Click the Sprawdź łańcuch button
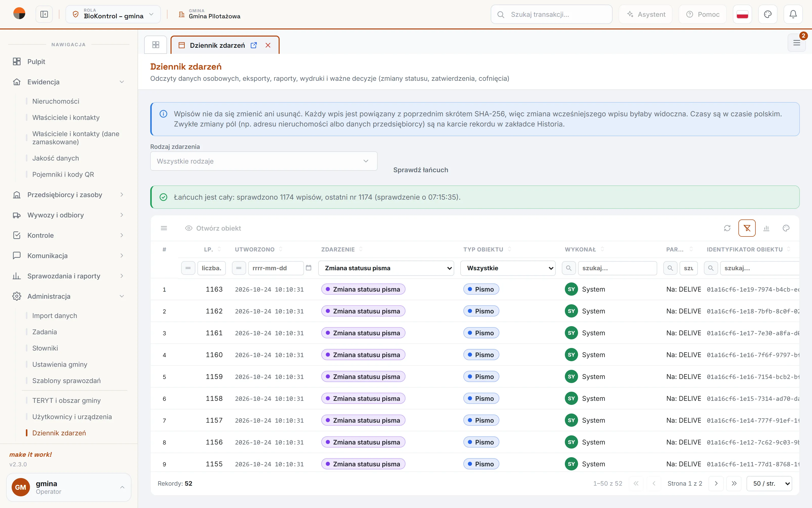 click(420, 170)
